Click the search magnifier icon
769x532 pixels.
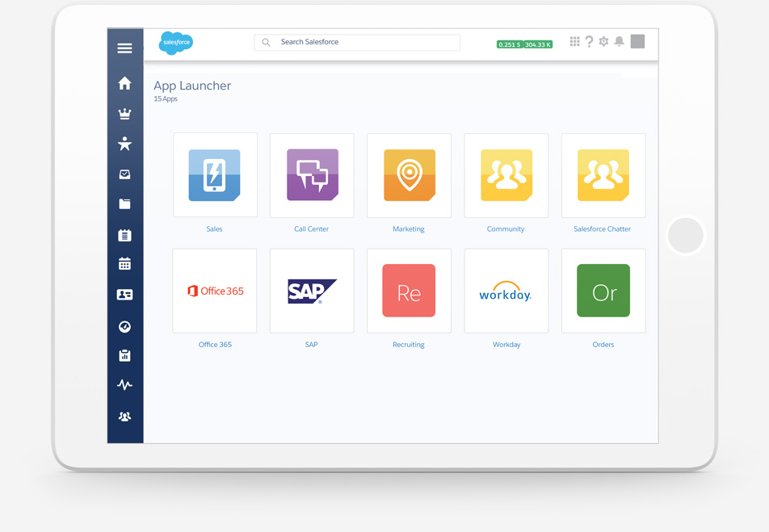click(266, 42)
